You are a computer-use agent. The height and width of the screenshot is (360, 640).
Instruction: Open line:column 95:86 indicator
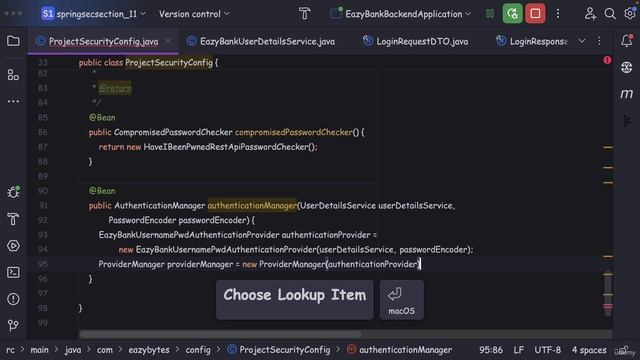coord(491,350)
